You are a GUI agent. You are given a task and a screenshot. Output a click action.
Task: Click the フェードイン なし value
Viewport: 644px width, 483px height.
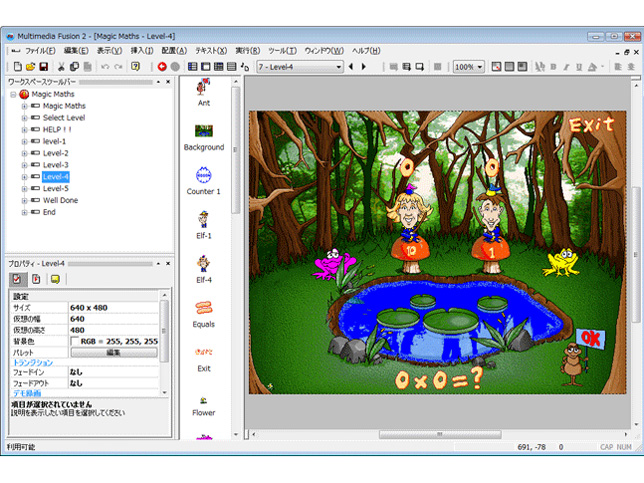coord(113,372)
